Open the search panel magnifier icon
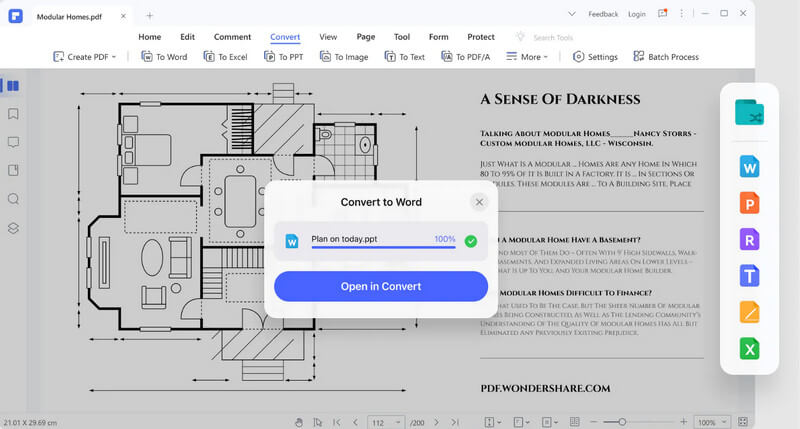The width and height of the screenshot is (800, 429). tap(13, 199)
